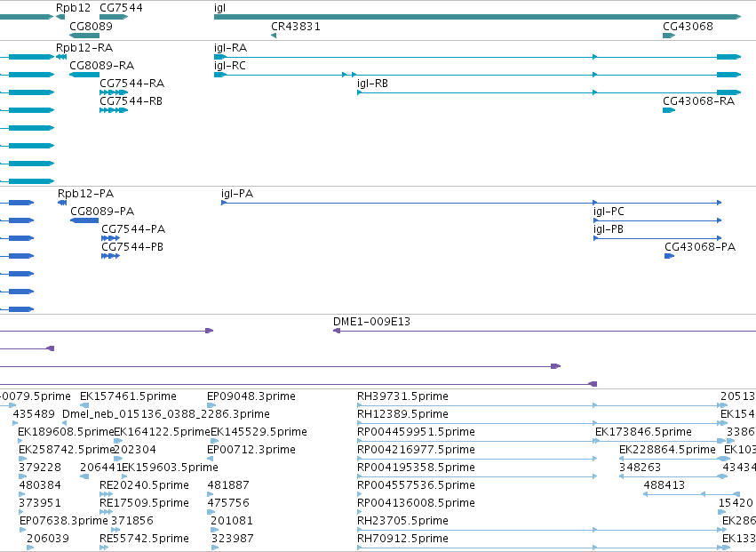Click the CG7544-RA transcript label
756x552 pixels.
coord(132,84)
